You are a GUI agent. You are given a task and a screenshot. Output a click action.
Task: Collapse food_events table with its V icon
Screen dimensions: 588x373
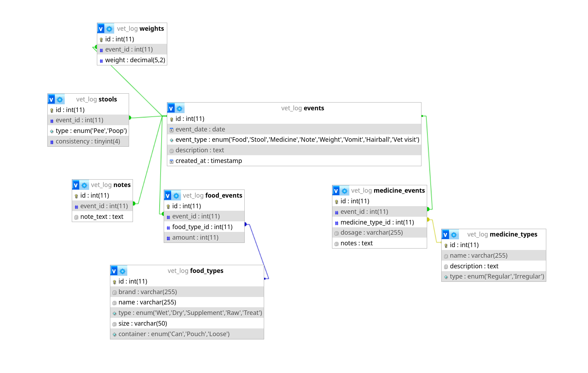[168, 196]
